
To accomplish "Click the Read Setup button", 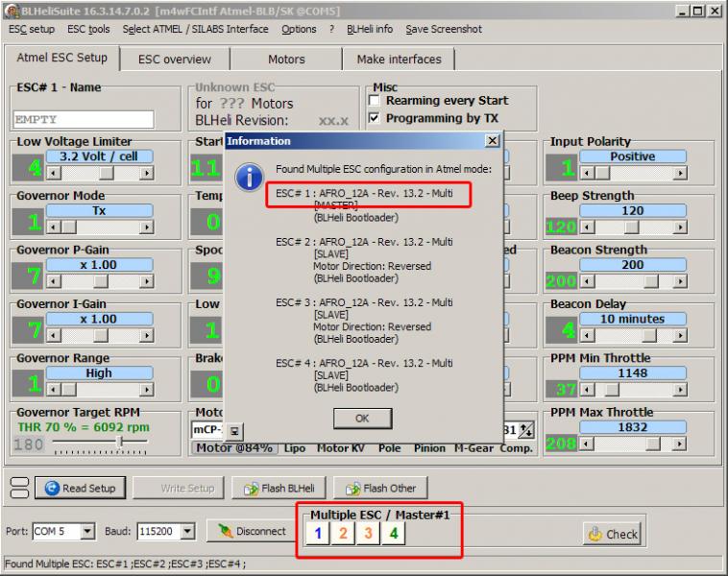I will point(80,488).
